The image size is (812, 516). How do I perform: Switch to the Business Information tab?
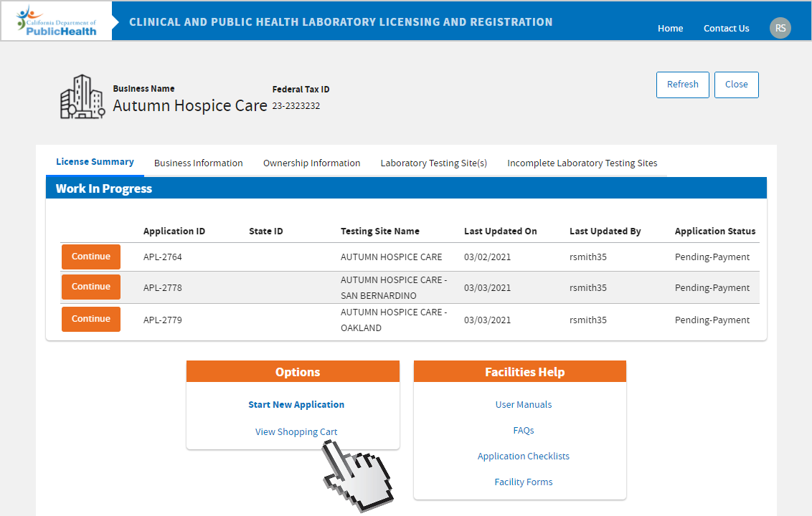coord(198,163)
